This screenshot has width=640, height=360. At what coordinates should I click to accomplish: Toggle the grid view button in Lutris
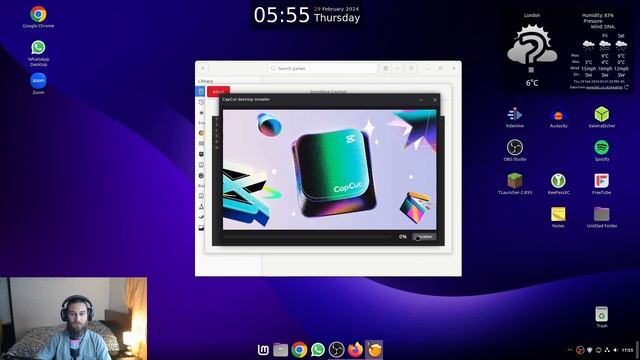tap(385, 68)
